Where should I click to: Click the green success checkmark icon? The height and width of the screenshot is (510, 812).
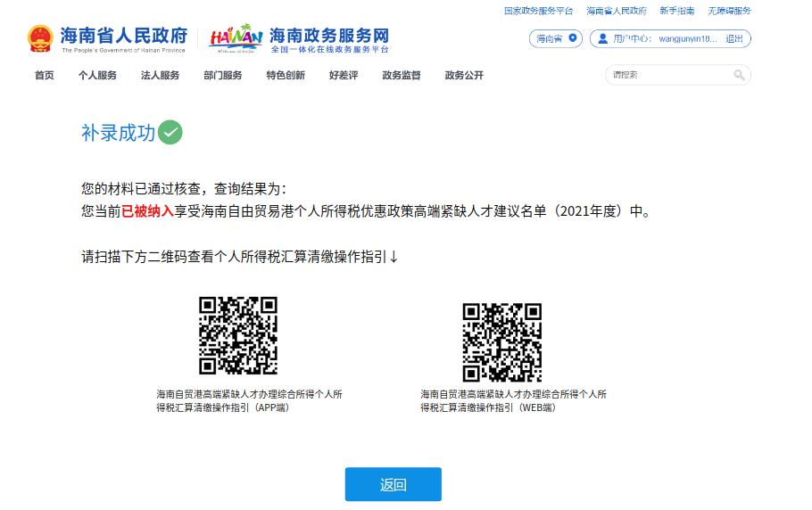coord(170,133)
